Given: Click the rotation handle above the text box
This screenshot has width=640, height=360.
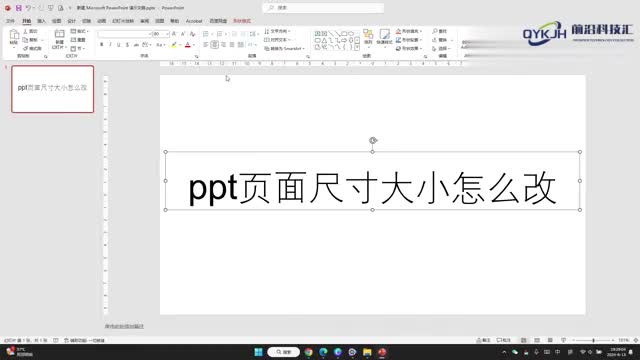Looking at the screenshot, I should pyautogui.click(x=373, y=140).
